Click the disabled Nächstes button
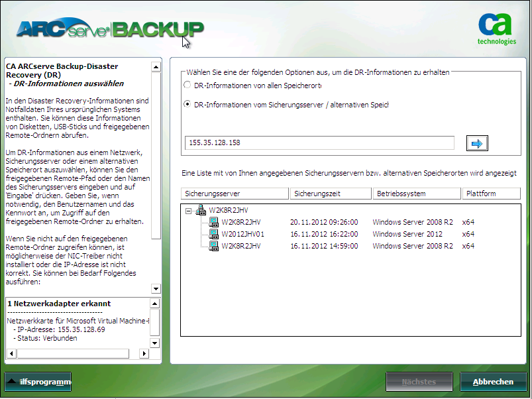The width and height of the screenshot is (532, 399). (418, 382)
